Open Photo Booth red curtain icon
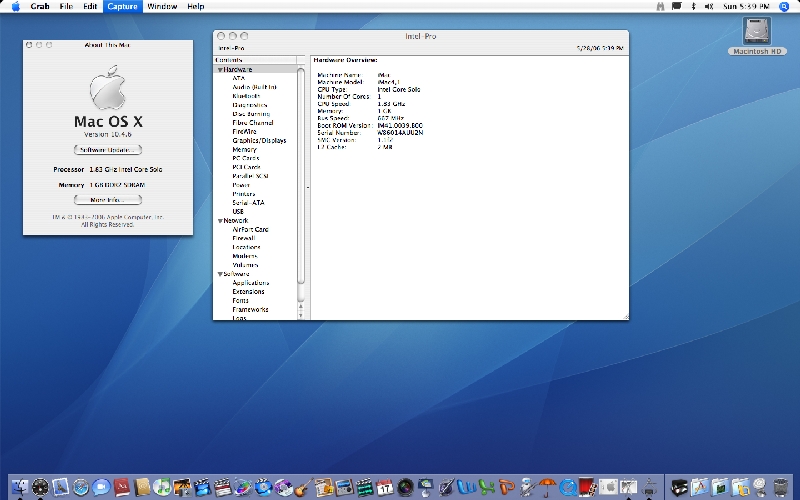 [x=588, y=487]
